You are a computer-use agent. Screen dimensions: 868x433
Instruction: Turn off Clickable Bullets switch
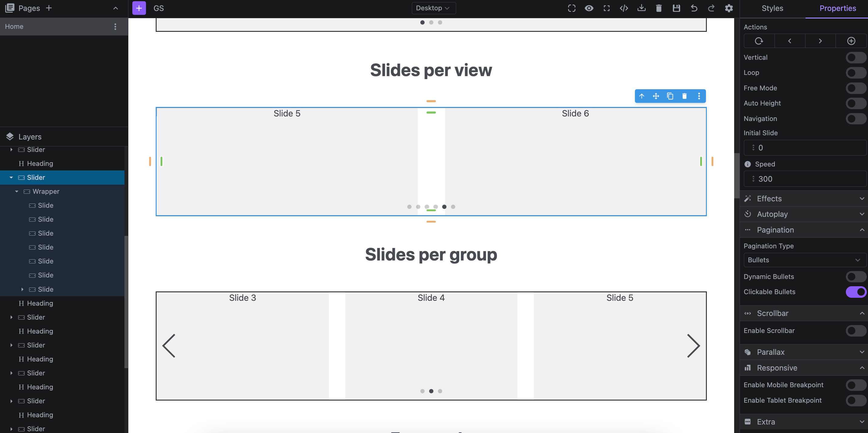pyautogui.click(x=855, y=292)
